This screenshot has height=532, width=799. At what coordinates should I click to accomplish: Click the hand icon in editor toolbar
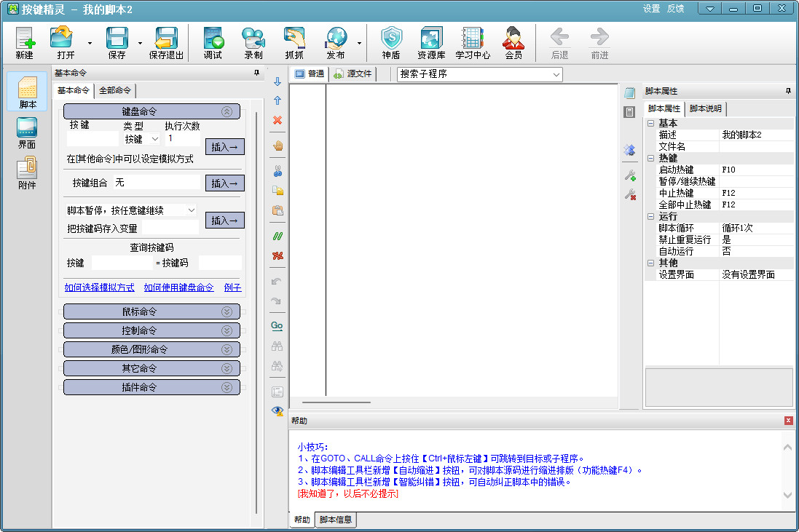tap(278, 146)
